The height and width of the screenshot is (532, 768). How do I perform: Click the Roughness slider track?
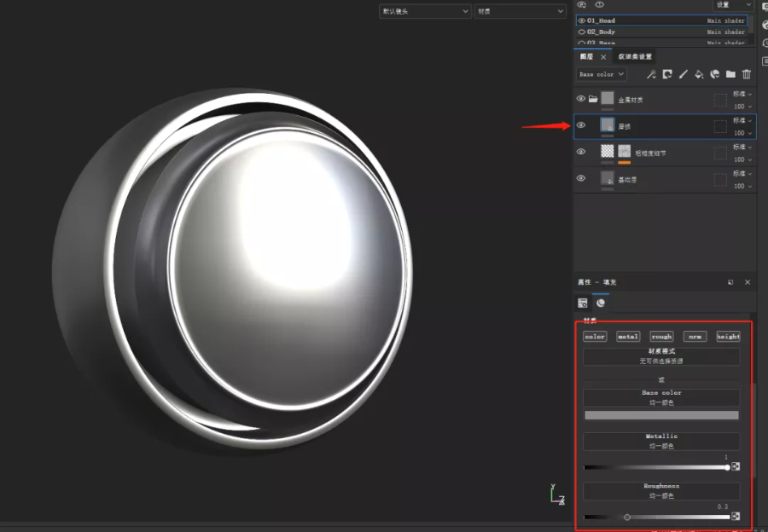[x=656, y=517]
